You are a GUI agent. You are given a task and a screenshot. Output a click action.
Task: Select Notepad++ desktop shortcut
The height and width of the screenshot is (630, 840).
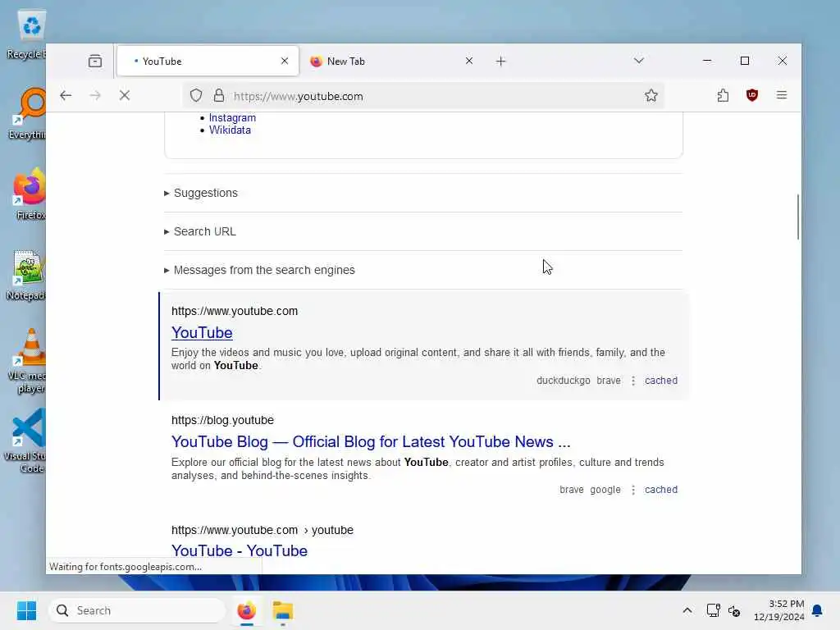click(x=27, y=275)
